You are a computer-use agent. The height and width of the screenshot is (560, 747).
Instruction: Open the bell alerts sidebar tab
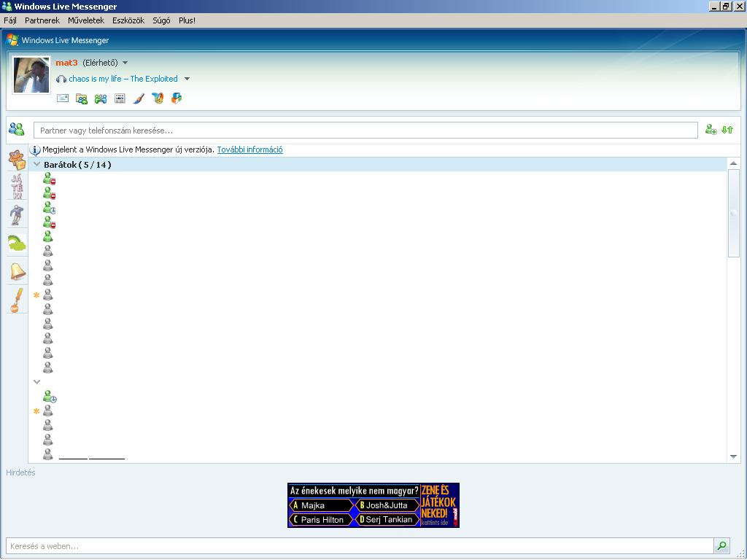pyautogui.click(x=18, y=272)
